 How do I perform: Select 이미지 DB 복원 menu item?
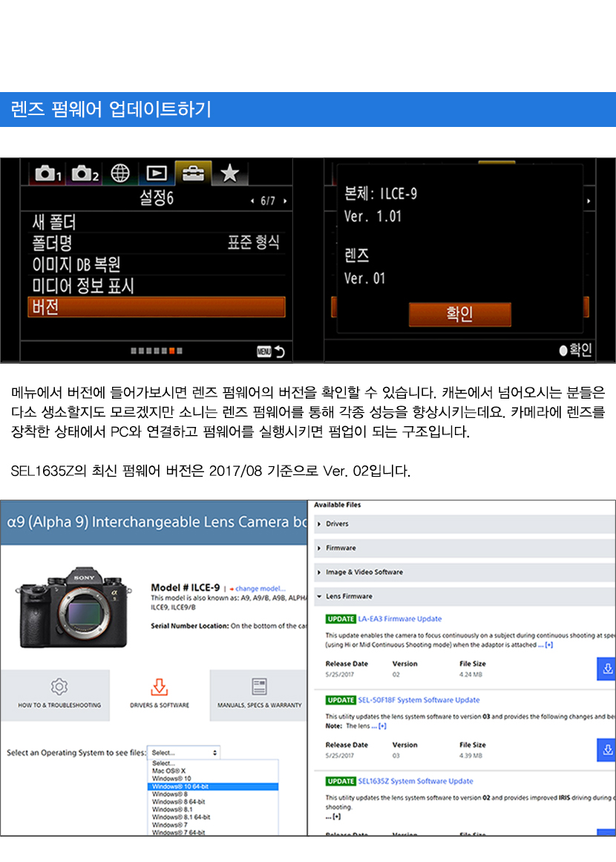(156, 264)
